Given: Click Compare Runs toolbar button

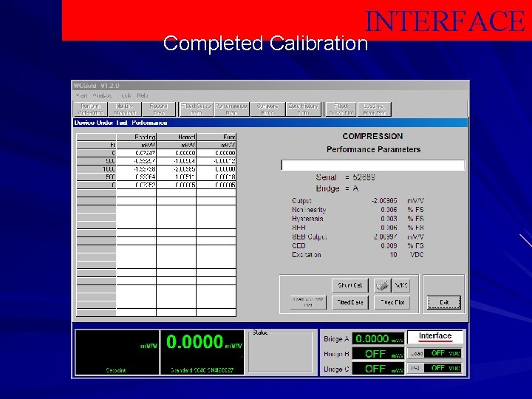Looking at the screenshot, I should click(267, 109).
